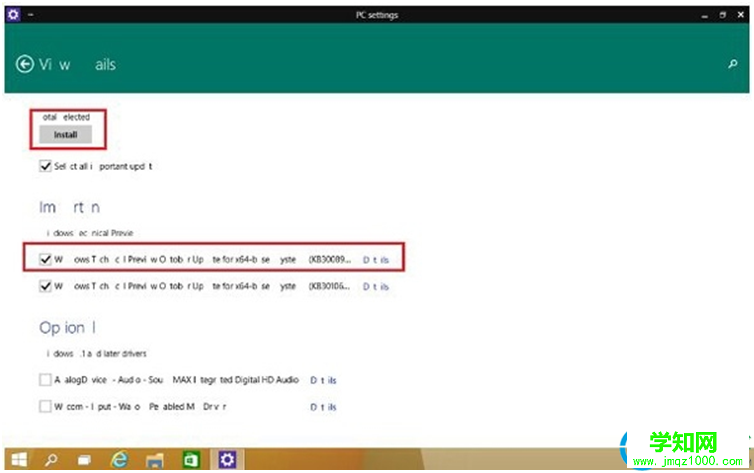Image resolution: width=754 pixels, height=473 pixels.
Task: Launch Internet Explorer from the taskbar
Action: coord(119,460)
